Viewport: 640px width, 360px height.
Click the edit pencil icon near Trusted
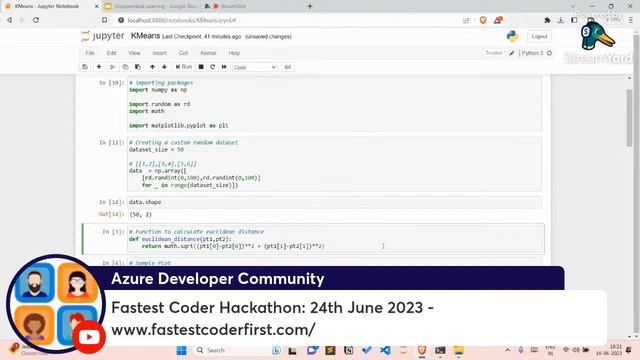(x=512, y=53)
